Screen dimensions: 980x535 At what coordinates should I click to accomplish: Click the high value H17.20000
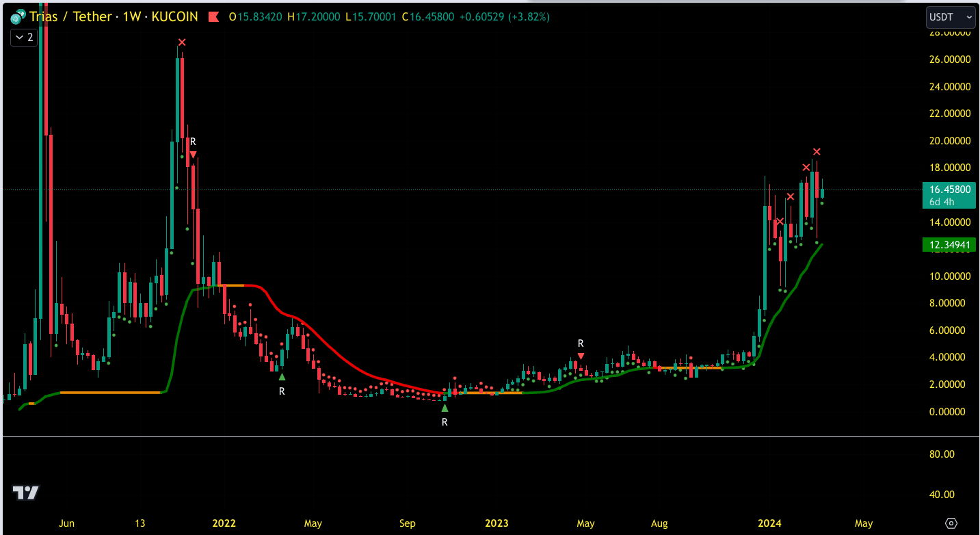click(314, 17)
